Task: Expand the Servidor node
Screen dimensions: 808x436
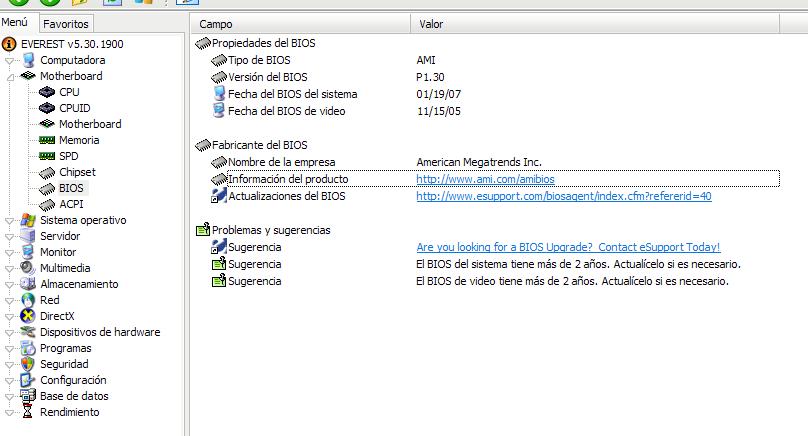Action: tap(9, 237)
